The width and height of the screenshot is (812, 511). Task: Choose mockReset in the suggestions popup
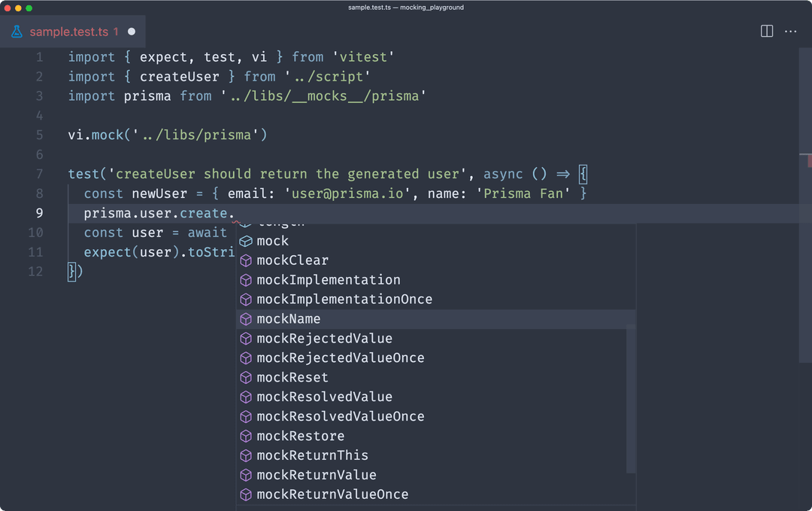coord(292,377)
